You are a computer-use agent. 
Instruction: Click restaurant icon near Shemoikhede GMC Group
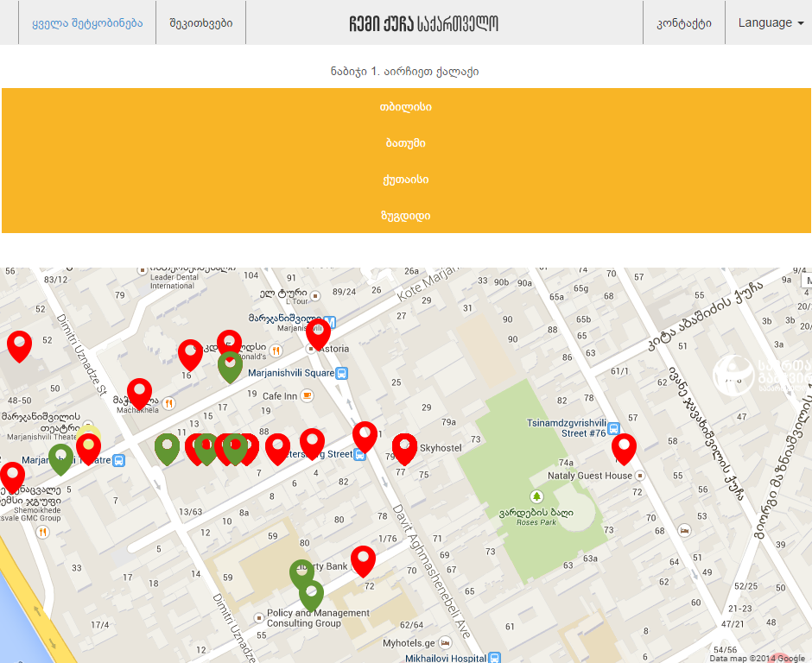(x=43, y=532)
